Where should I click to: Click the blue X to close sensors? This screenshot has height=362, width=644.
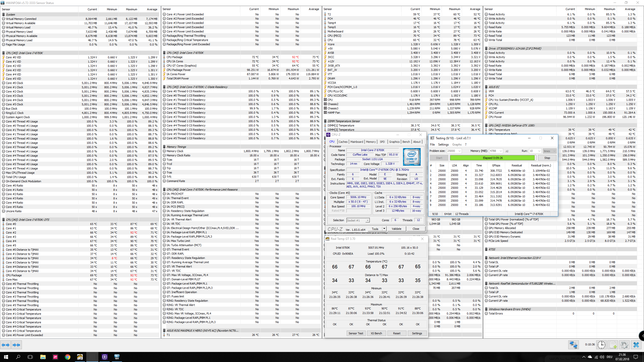(636, 345)
